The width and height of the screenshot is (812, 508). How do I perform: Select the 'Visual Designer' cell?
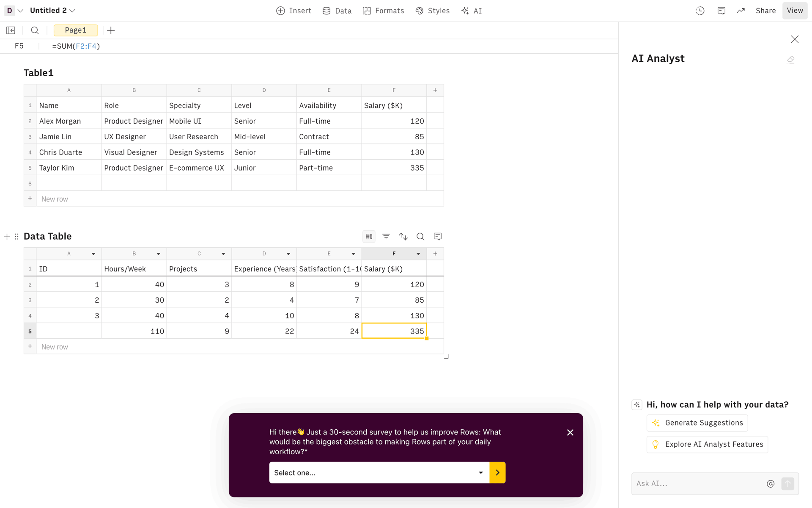[x=134, y=152]
